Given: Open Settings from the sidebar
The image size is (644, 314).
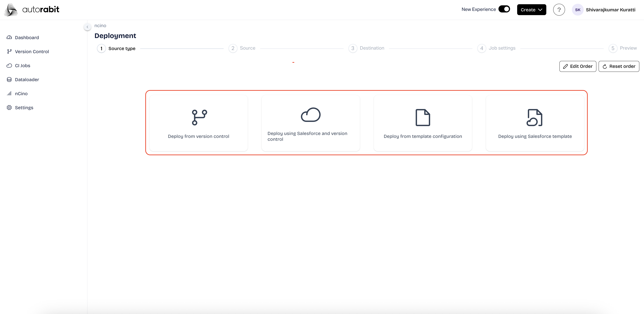Looking at the screenshot, I should pos(24,107).
